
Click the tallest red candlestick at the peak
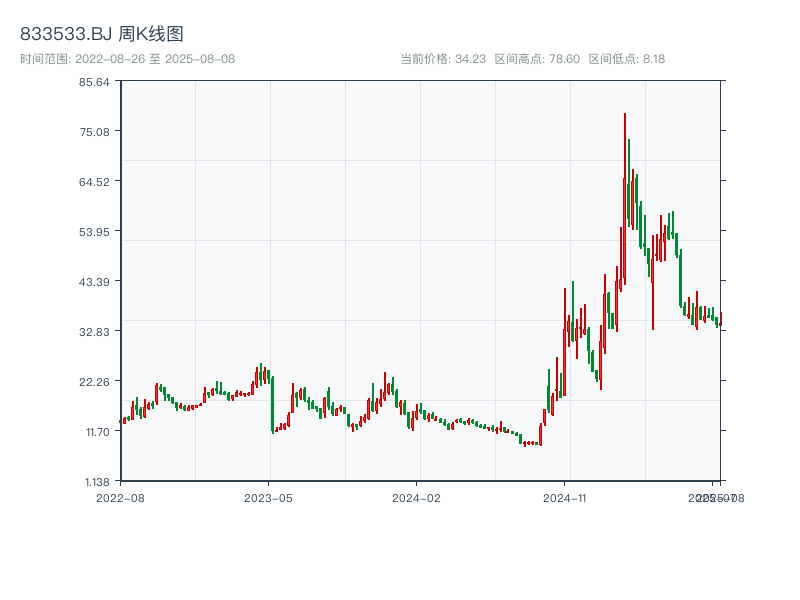624,199
